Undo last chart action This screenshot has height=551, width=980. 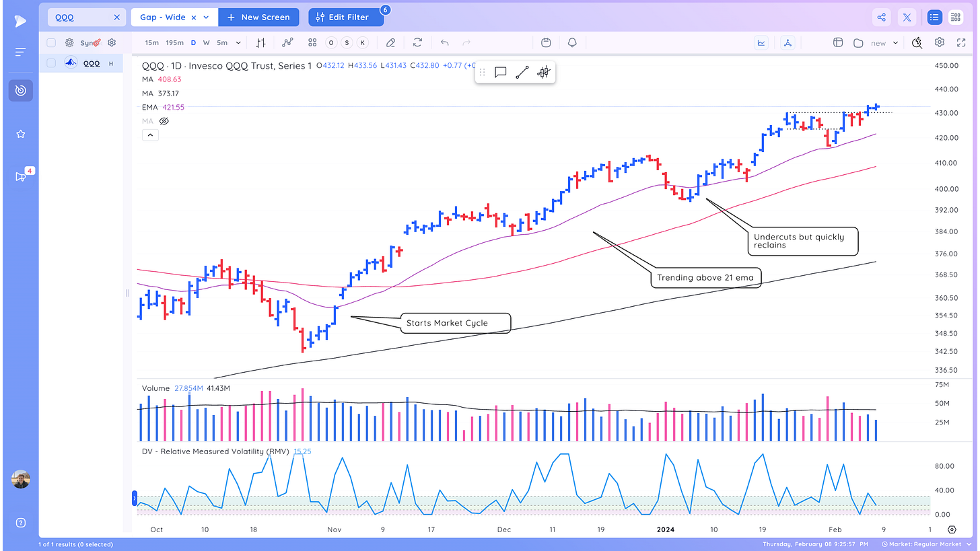[444, 42]
